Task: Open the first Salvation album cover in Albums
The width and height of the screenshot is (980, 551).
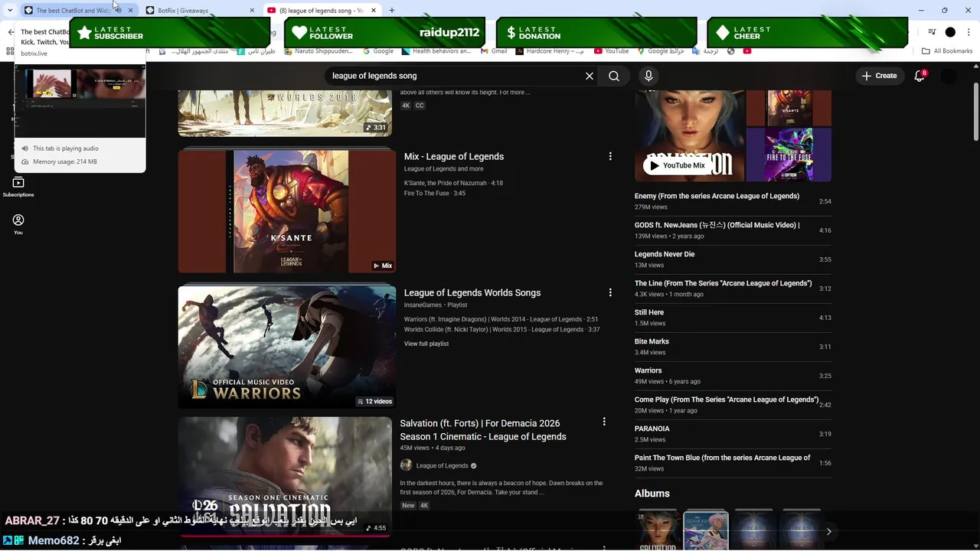Action: click(658, 530)
